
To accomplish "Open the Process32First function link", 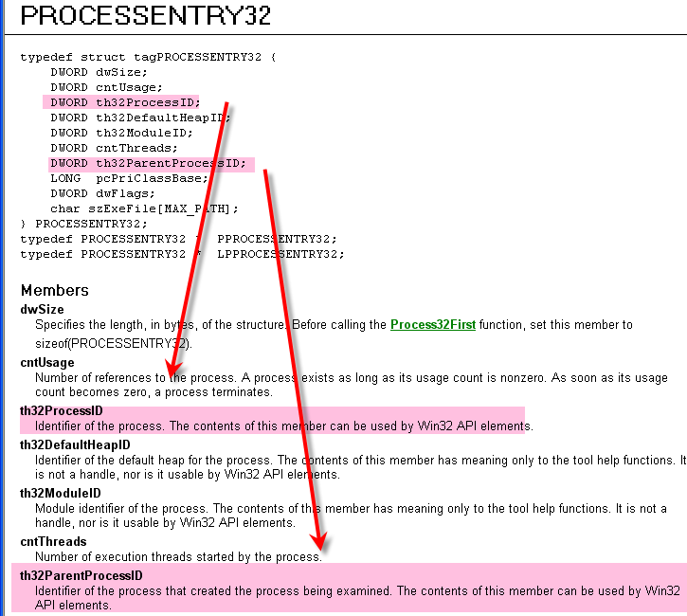I will click(x=432, y=325).
